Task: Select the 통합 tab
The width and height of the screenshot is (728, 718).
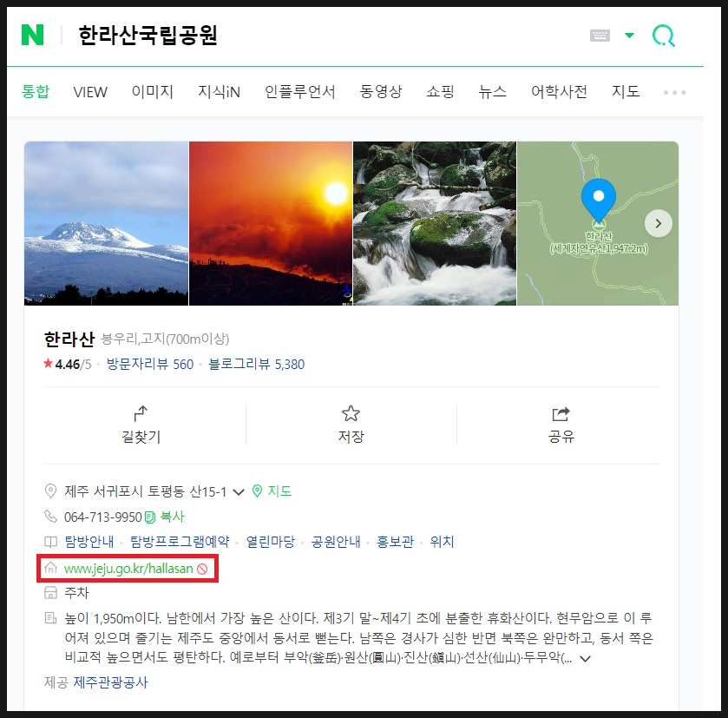Action: 36,91
